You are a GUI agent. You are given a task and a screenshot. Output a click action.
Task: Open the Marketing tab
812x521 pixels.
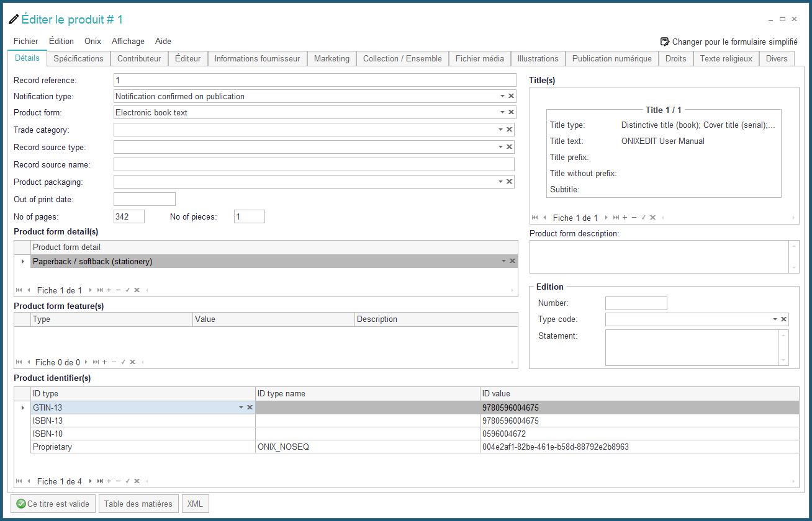point(332,58)
